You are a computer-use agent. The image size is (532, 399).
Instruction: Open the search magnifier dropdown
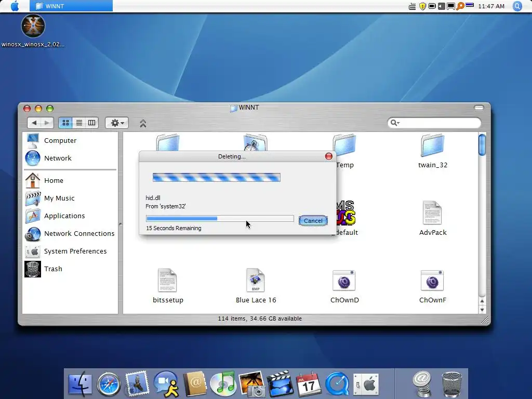point(395,123)
